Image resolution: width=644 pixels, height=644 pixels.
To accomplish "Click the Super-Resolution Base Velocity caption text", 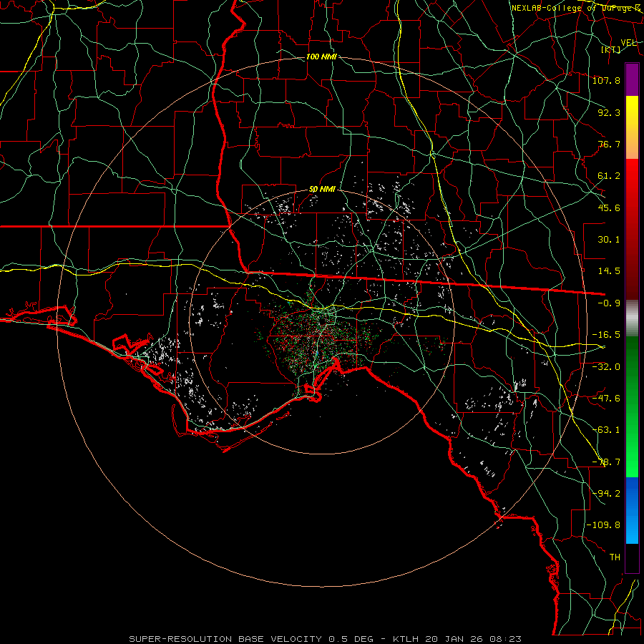I will 326,639.
